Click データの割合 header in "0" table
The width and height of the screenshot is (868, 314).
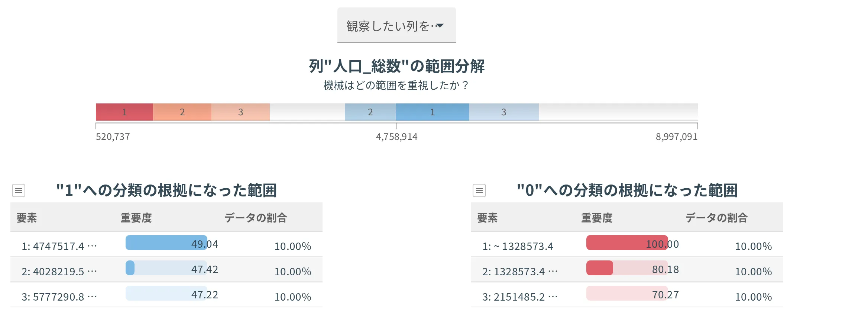[x=716, y=218]
